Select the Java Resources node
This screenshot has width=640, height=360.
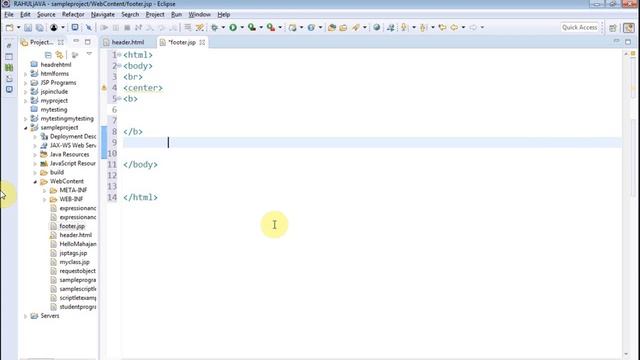pos(69,154)
